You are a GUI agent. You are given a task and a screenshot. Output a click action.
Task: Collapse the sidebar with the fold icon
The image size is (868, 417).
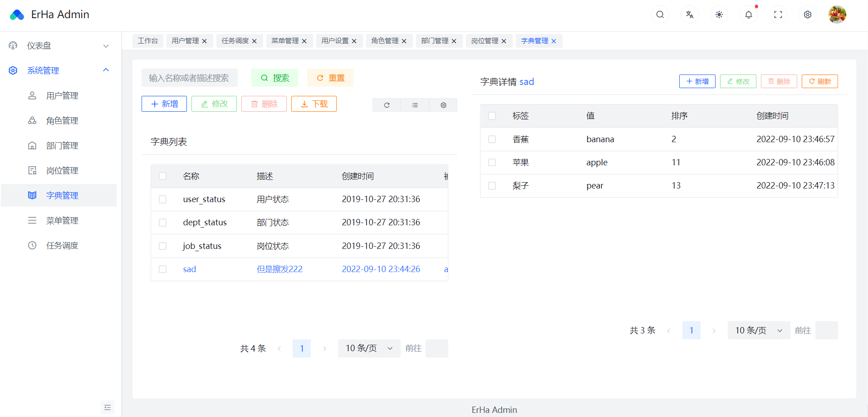pyautogui.click(x=108, y=407)
